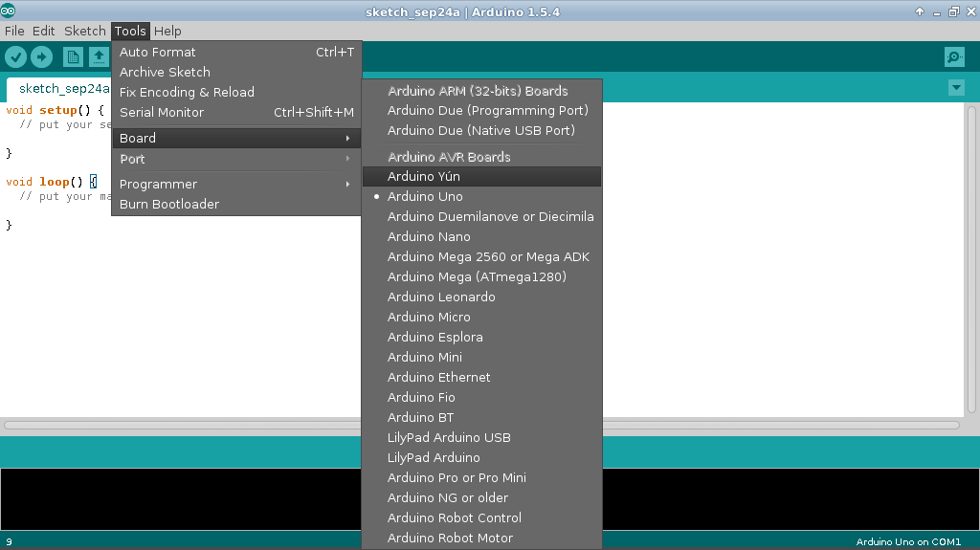Select Arduino Mega (ATmega1280)
The width and height of the screenshot is (980, 550).
(x=482, y=276)
